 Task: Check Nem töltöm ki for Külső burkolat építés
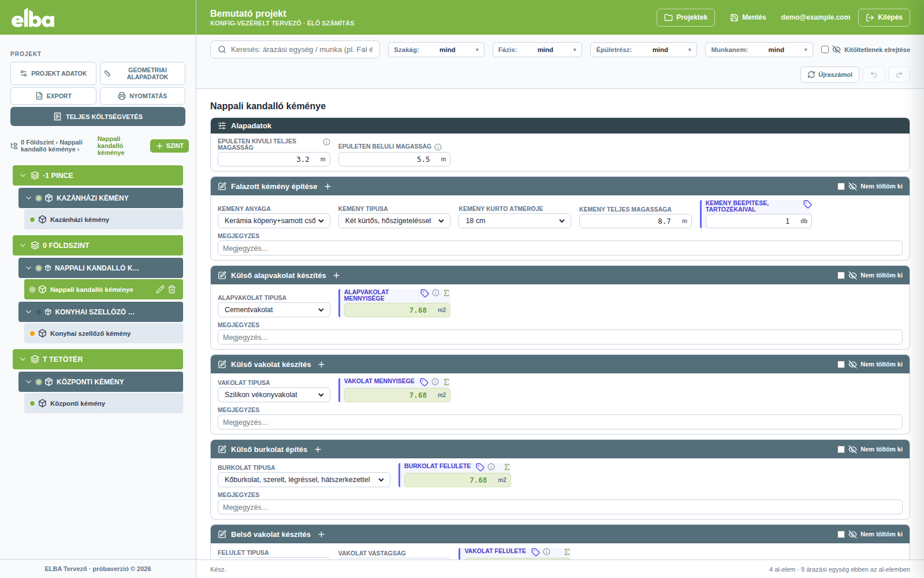(x=841, y=450)
